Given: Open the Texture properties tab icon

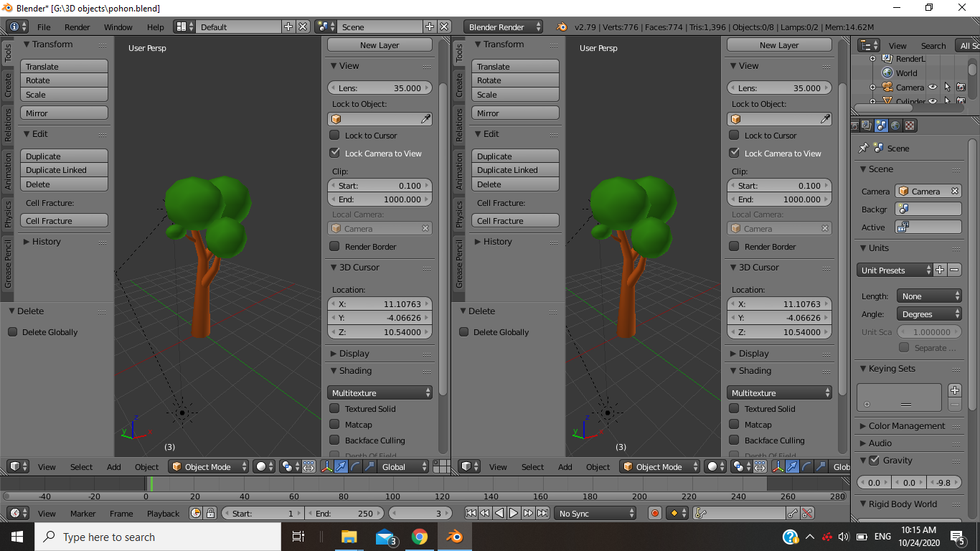Looking at the screenshot, I should tap(910, 126).
